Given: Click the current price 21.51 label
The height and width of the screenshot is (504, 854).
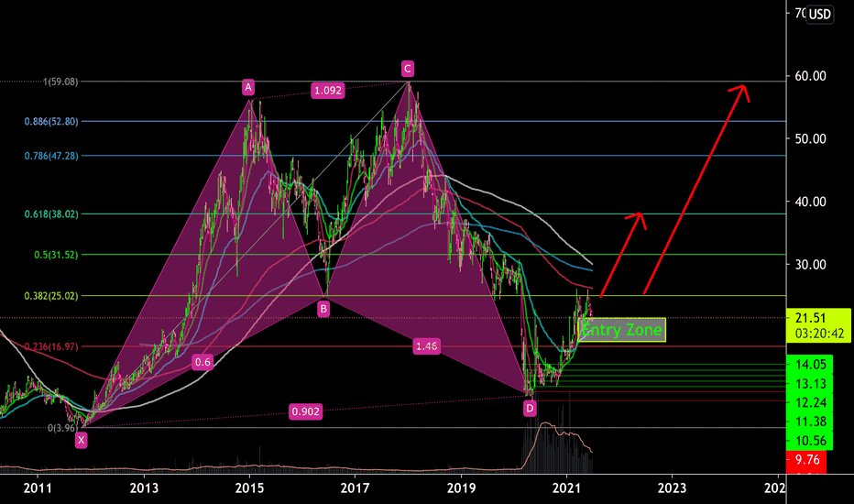Looking at the screenshot, I should [x=810, y=318].
